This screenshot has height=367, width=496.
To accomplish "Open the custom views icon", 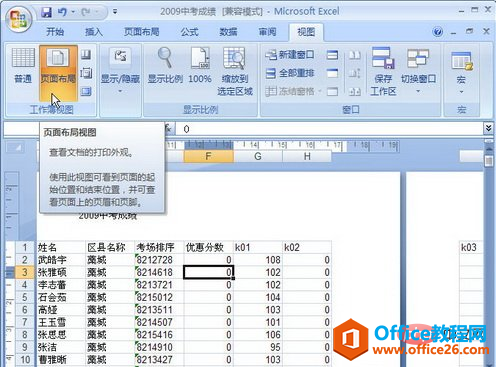I will coord(86,73).
